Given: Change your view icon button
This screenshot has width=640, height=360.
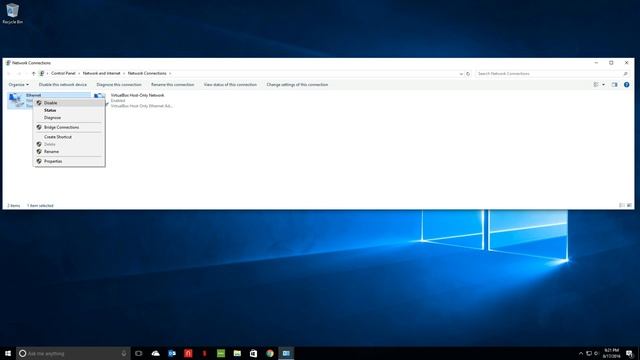Looking at the screenshot, I should tap(596, 84).
